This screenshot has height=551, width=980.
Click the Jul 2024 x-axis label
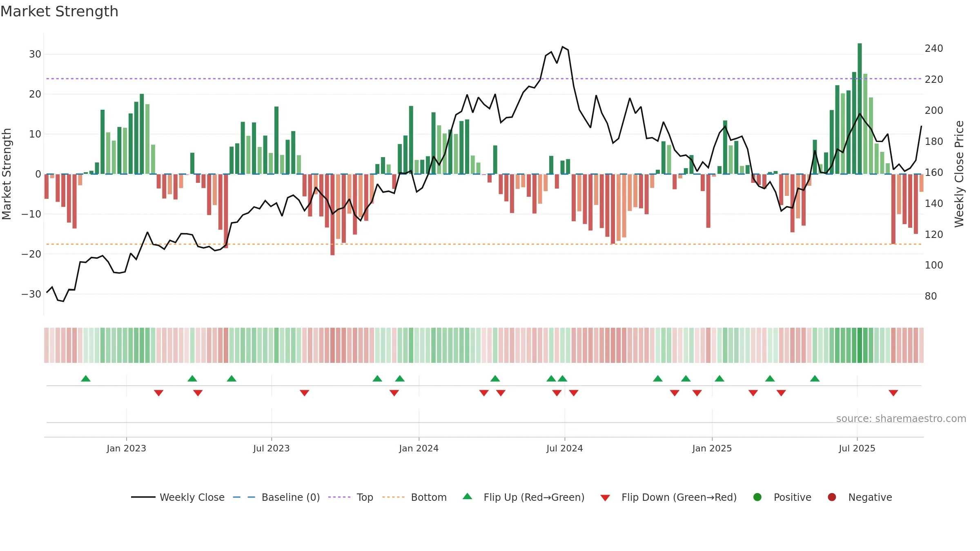pos(565,448)
